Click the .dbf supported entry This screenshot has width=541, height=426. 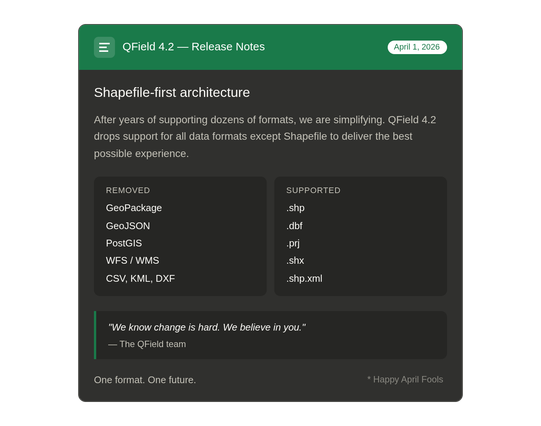pyautogui.click(x=294, y=226)
